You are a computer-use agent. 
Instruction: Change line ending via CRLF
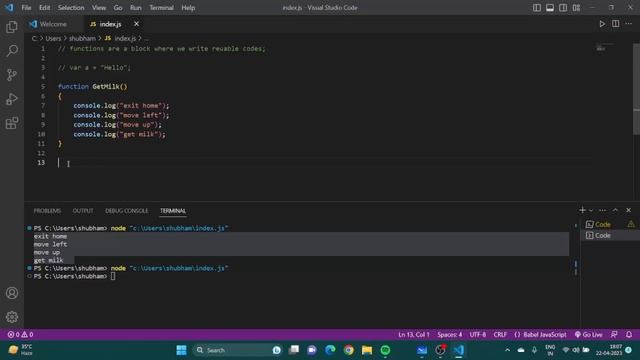tap(500, 334)
